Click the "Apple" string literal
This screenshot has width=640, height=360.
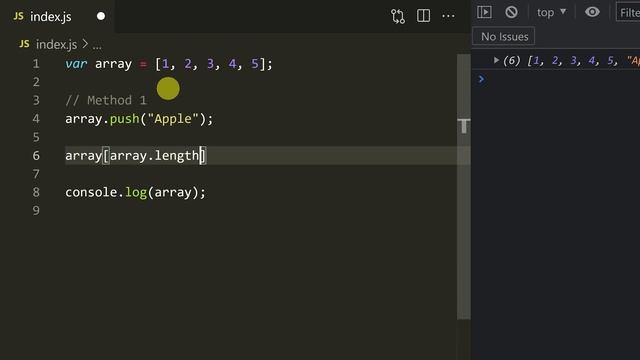(173, 119)
